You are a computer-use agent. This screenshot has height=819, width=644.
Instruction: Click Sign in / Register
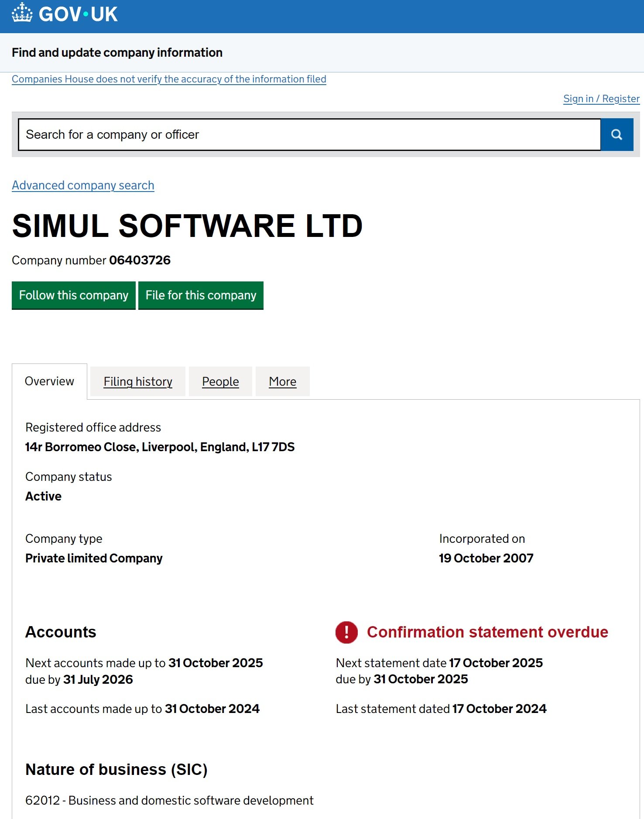click(x=601, y=99)
